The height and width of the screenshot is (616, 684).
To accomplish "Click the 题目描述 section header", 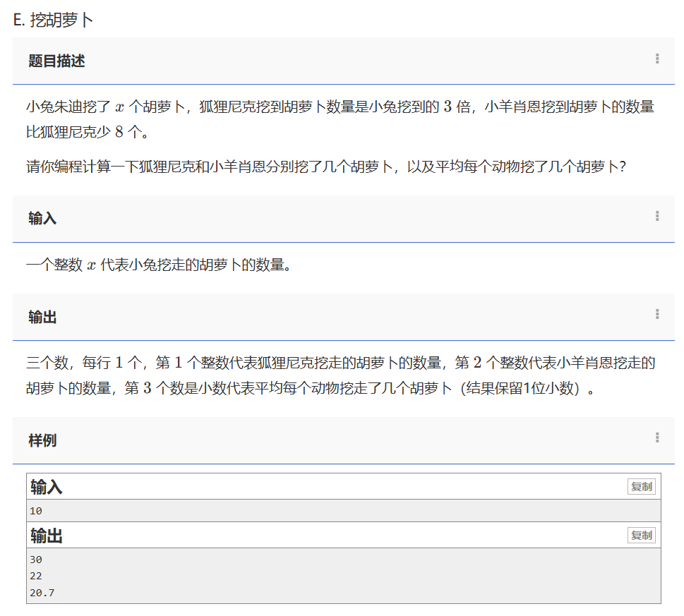I will click(x=56, y=61).
